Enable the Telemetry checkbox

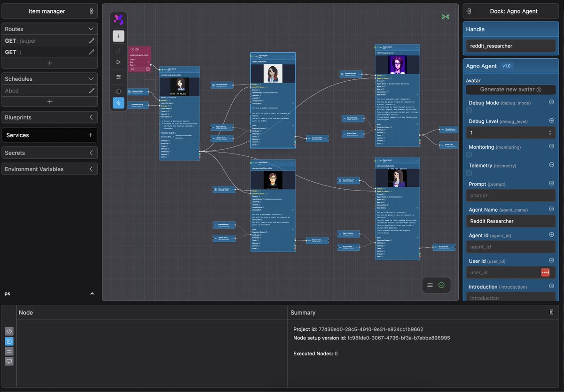(x=469, y=172)
